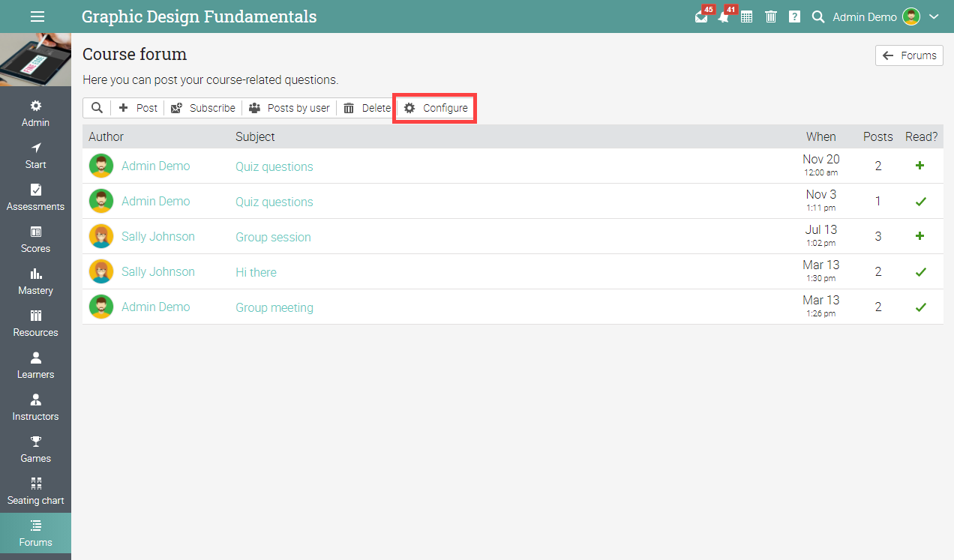This screenshot has width=954, height=560.
Task: Open Assessments in the sidebar
Action: coord(35,198)
